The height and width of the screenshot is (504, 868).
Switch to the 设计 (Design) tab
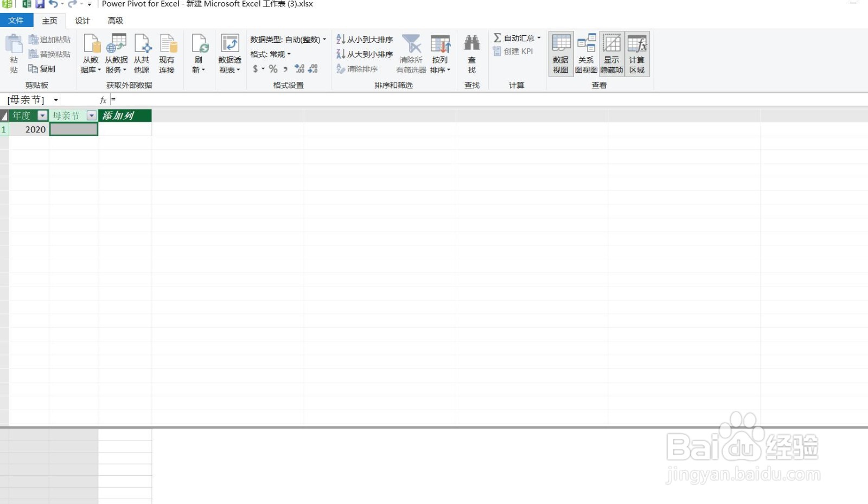coord(82,21)
